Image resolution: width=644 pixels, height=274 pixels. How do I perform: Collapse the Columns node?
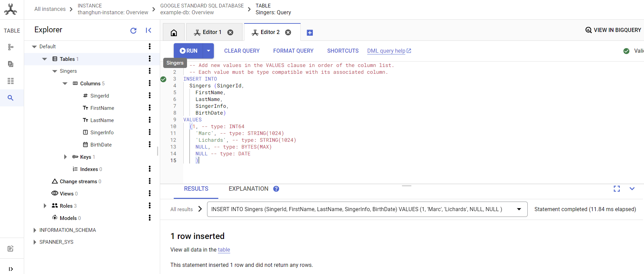tap(65, 83)
